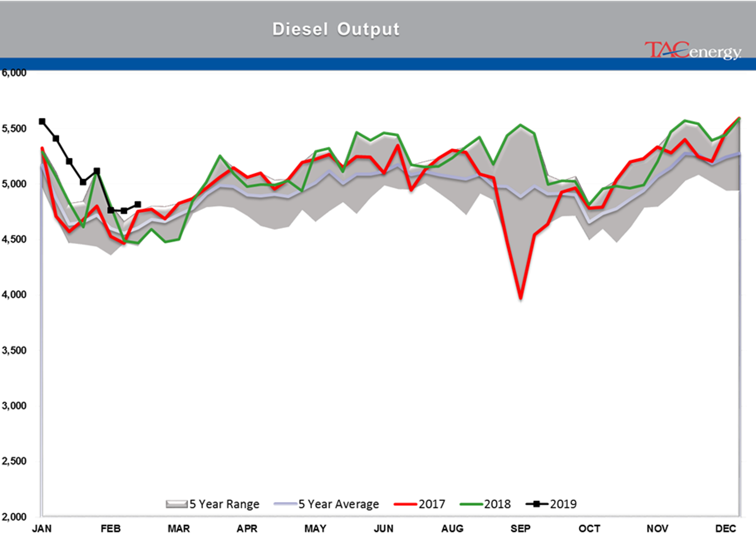Click the MAR x-axis label
Image resolution: width=756 pixels, height=548 pixels.
coord(179,529)
